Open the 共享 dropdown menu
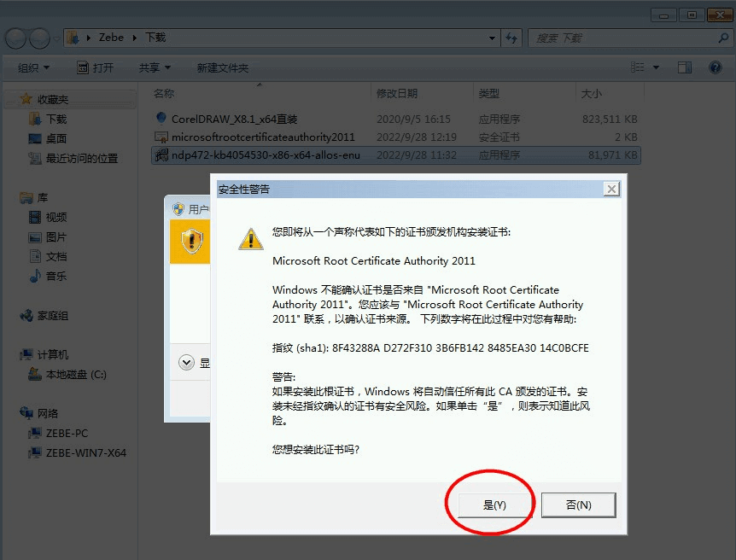Image resolution: width=736 pixels, height=560 pixels. pos(155,67)
